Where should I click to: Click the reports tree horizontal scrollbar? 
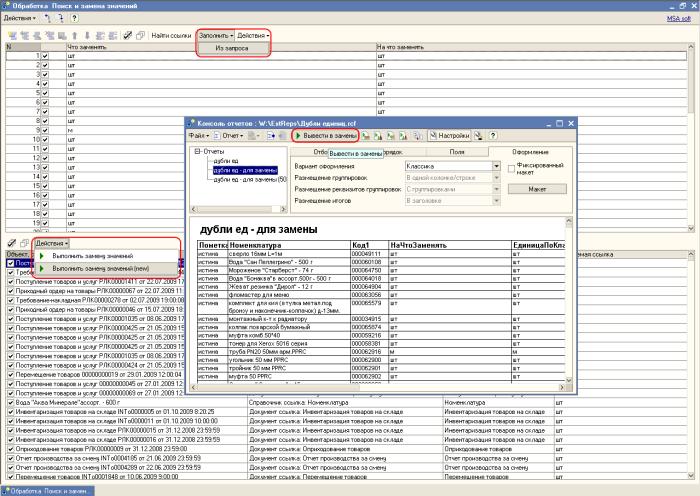point(238,209)
